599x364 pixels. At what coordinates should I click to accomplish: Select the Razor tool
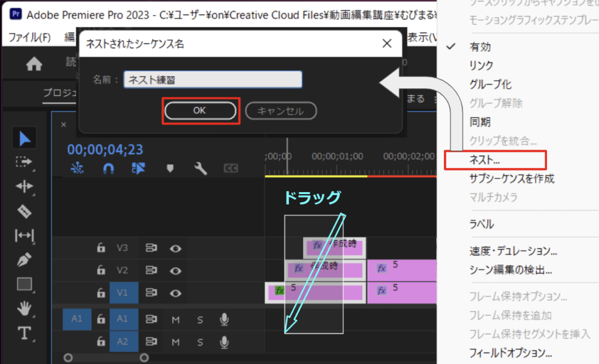point(25,210)
